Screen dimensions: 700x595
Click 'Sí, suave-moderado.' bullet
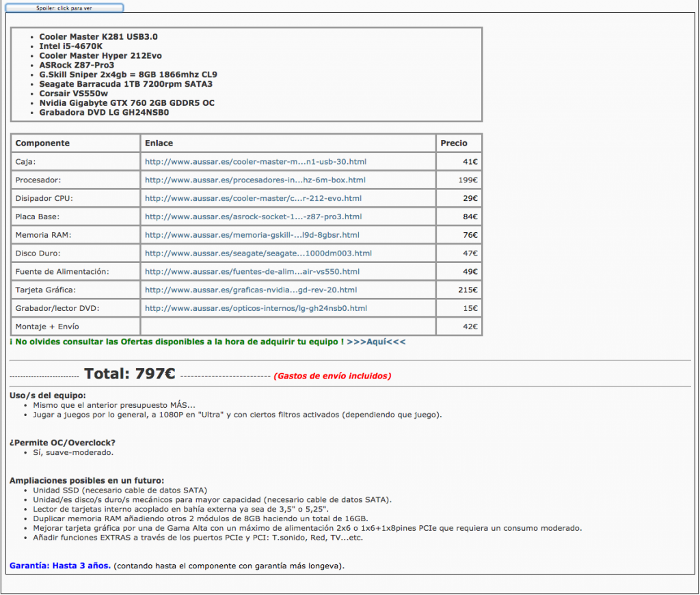point(73,452)
